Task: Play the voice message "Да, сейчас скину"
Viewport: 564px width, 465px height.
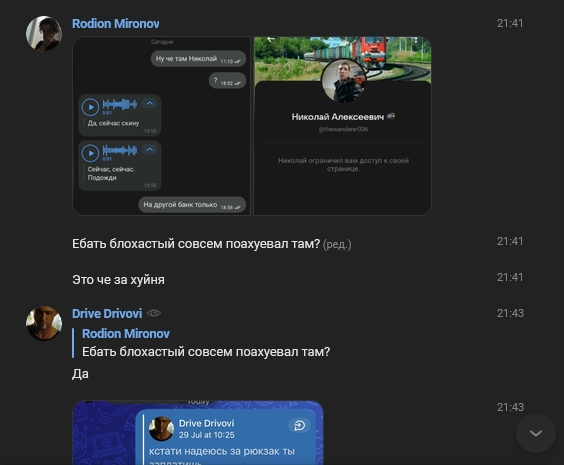Action: (x=90, y=107)
